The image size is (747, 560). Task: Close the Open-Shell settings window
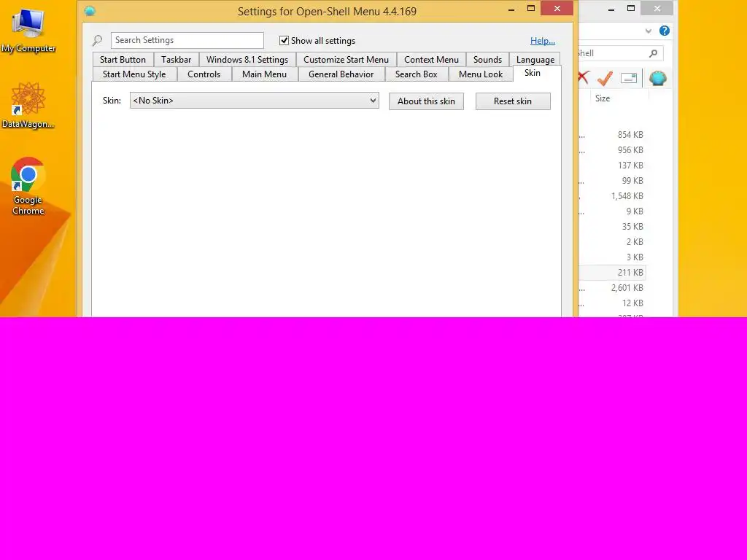(x=557, y=8)
